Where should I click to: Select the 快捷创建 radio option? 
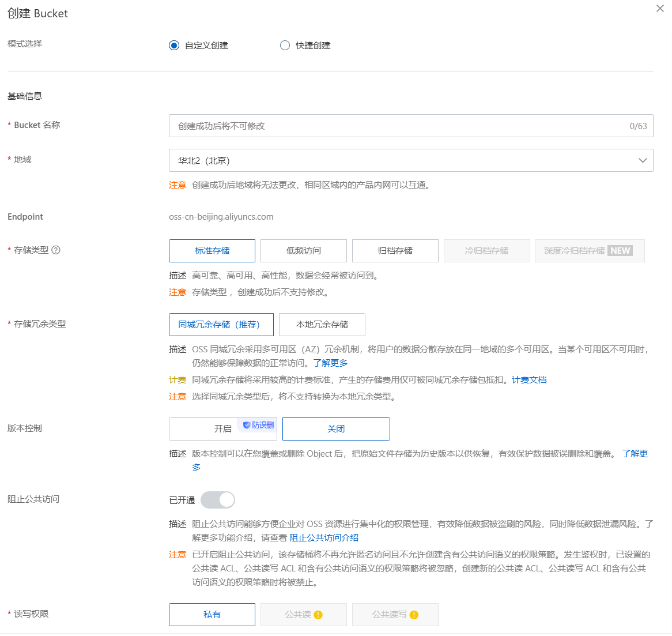285,45
